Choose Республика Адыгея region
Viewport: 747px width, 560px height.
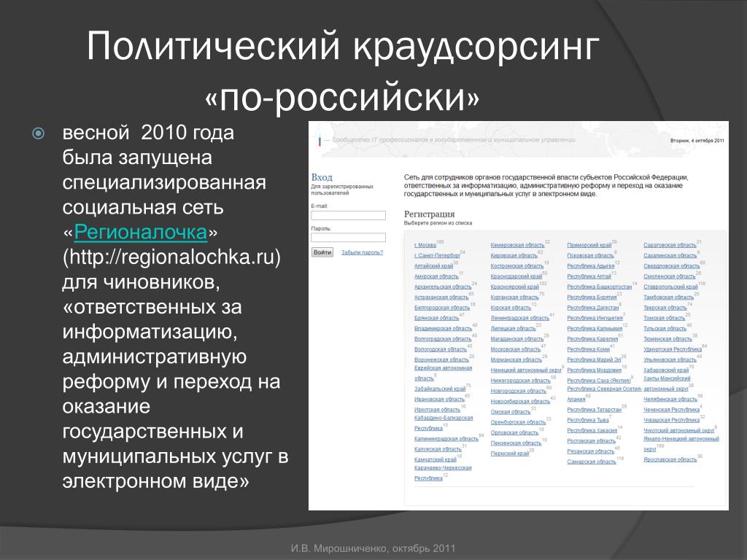click(x=591, y=266)
